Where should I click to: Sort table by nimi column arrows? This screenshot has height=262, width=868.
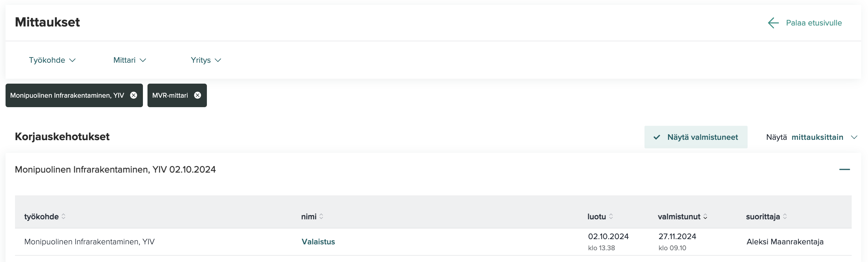(x=321, y=217)
